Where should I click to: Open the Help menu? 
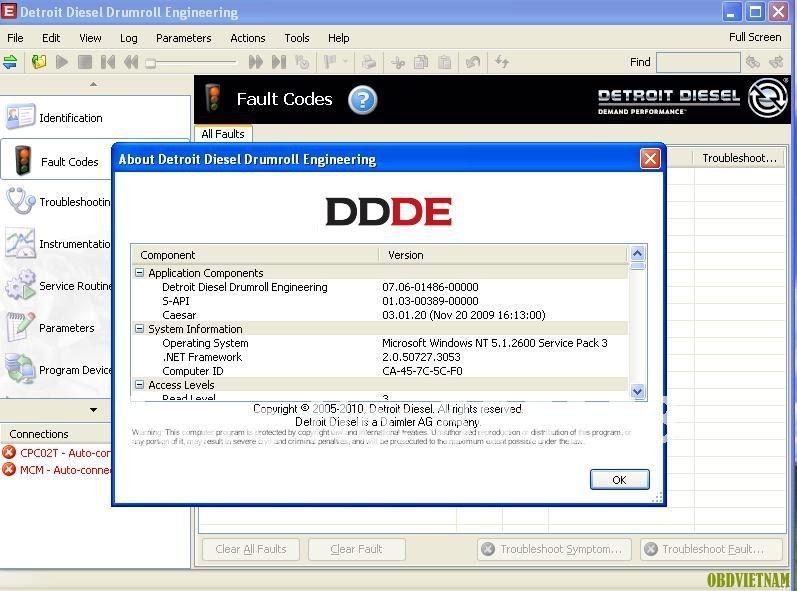tap(339, 38)
